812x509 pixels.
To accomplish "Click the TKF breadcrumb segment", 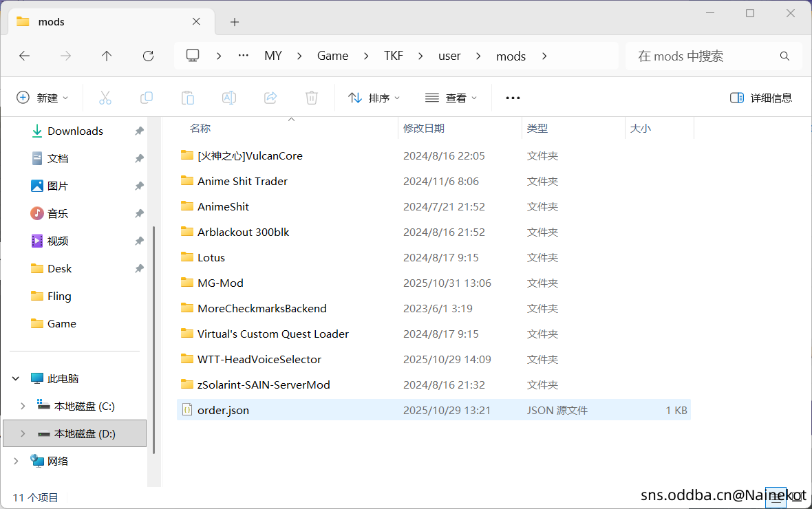I will tap(394, 56).
